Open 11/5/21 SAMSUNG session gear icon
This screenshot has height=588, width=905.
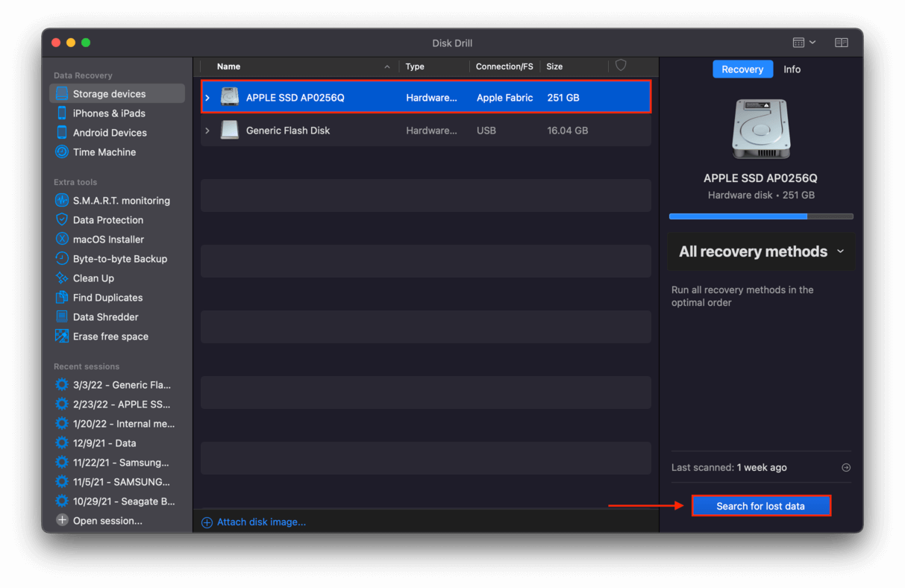(x=62, y=482)
